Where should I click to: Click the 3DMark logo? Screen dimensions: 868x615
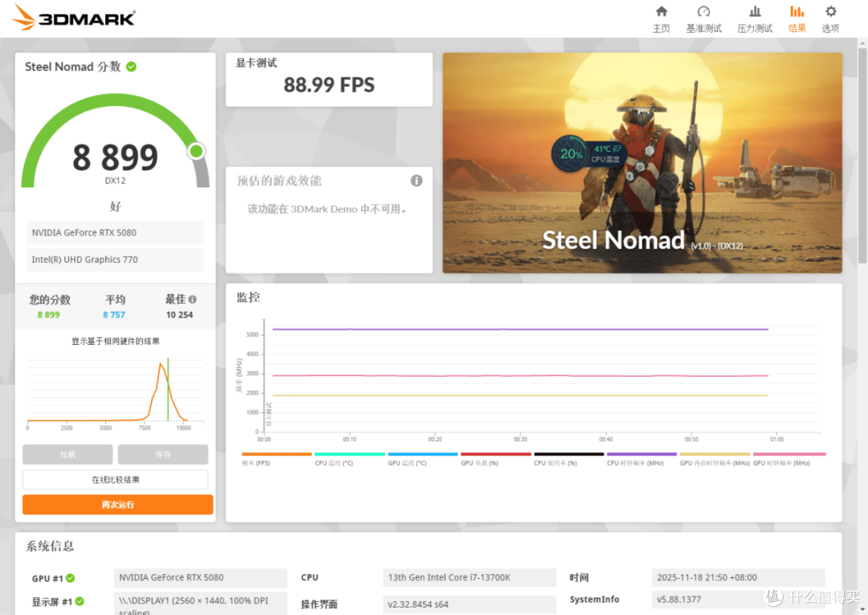pos(73,17)
